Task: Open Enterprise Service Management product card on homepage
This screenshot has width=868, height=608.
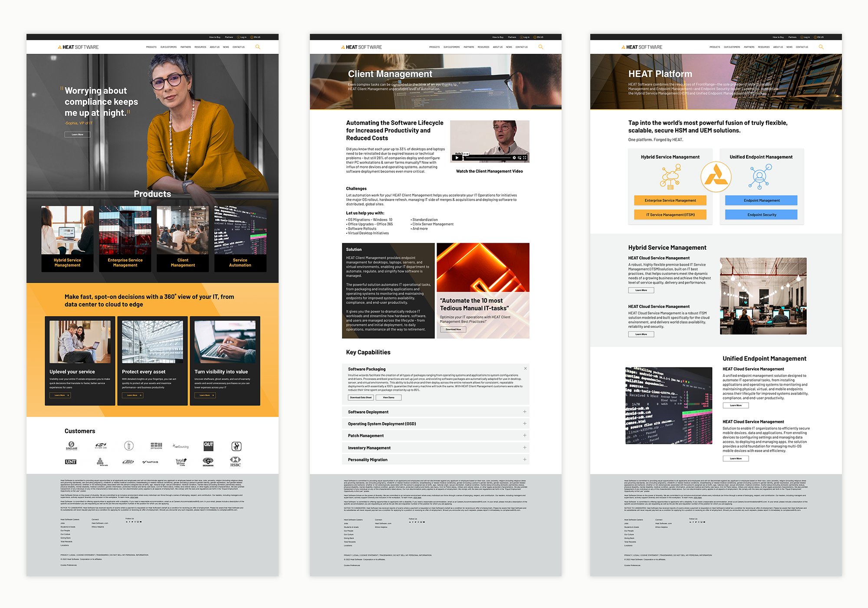Action: click(x=125, y=239)
